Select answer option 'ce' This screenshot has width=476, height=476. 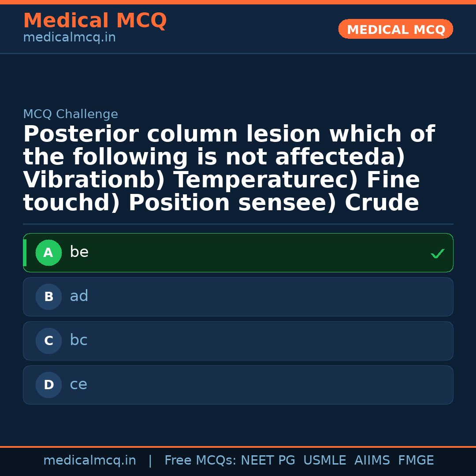coord(238,385)
